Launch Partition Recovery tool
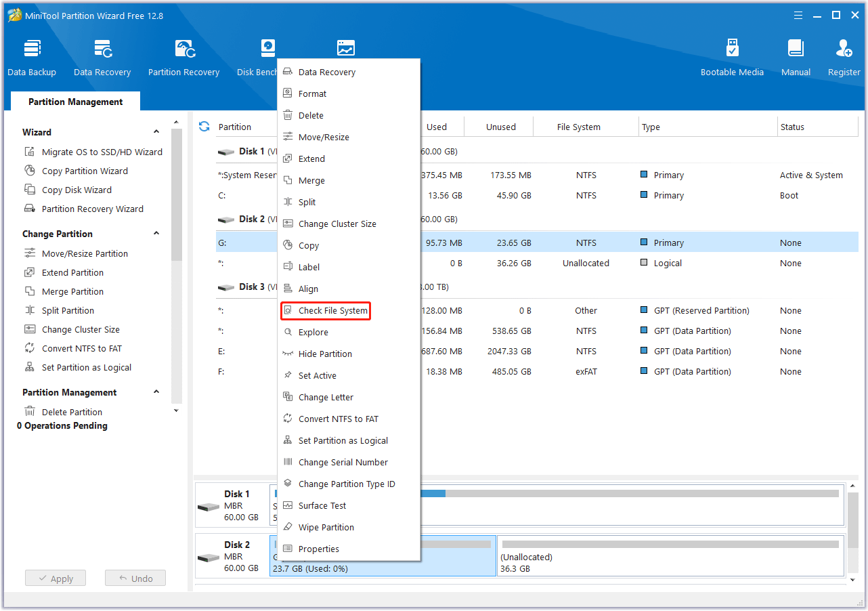 pyautogui.click(x=183, y=58)
